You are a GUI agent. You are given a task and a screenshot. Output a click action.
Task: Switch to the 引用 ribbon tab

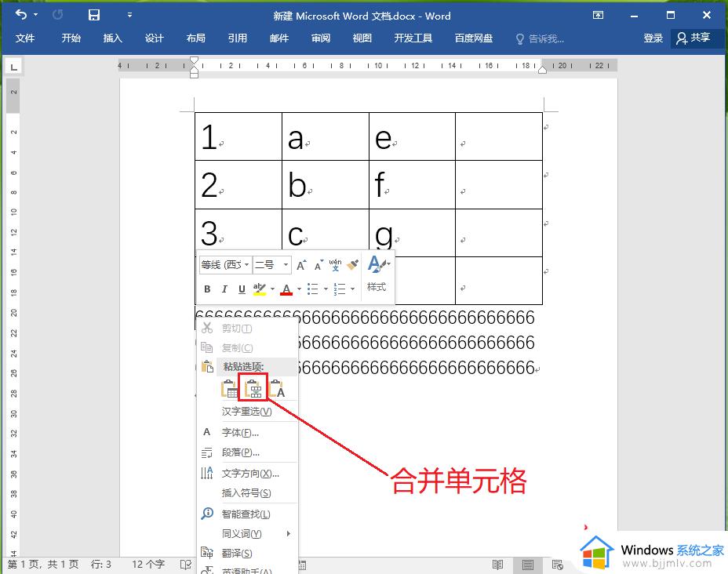pyautogui.click(x=237, y=38)
